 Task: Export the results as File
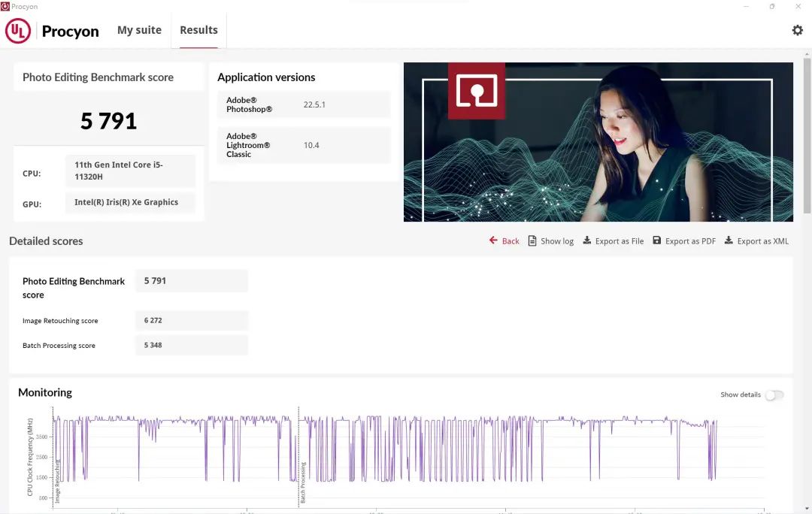point(614,240)
